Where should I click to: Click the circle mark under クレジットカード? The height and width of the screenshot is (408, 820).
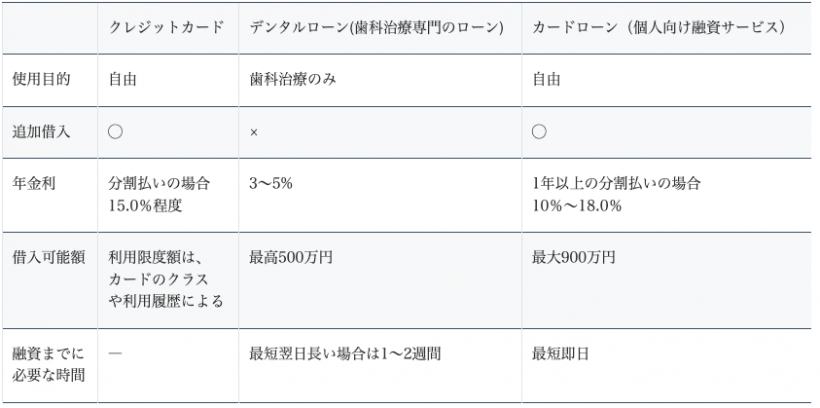click(115, 132)
